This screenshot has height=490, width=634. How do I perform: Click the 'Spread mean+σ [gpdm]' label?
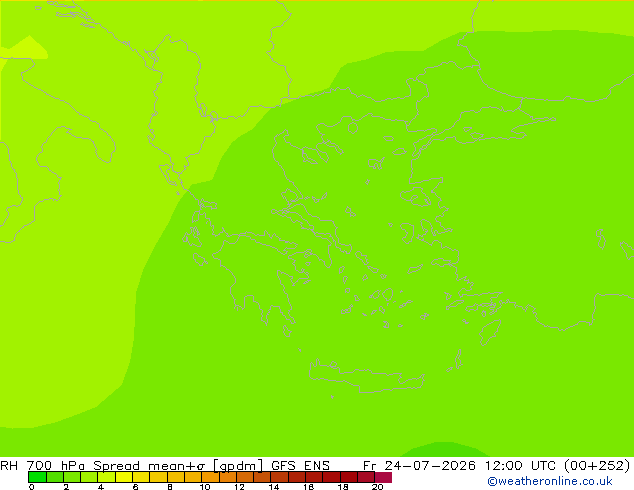(178, 466)
